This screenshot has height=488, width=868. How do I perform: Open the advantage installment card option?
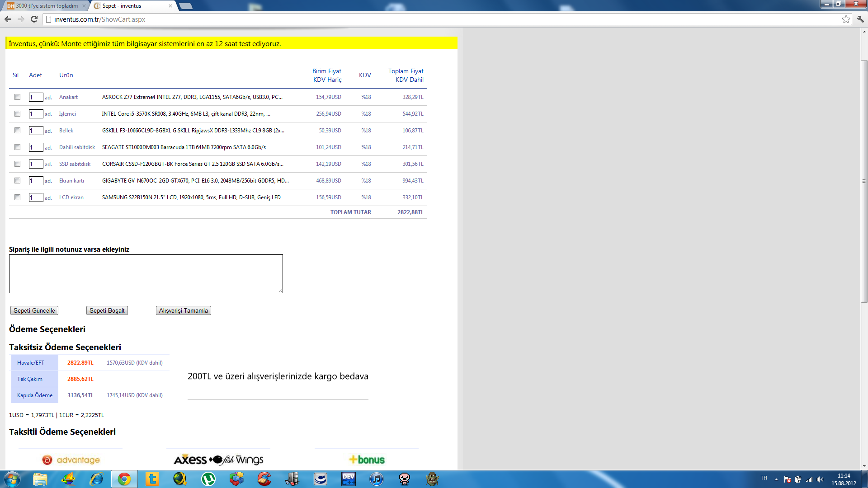(x=71, y=460)
